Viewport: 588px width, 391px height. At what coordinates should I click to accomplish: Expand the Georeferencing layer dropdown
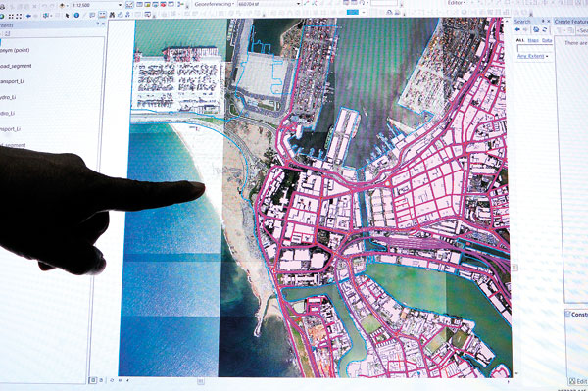pyautogui.click(x=299, y=4)
